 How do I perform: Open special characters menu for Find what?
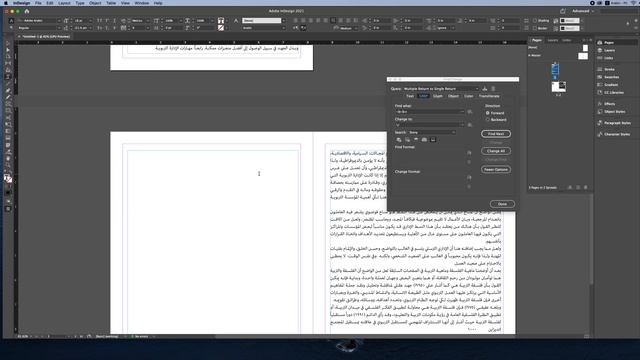pos(470,111)
